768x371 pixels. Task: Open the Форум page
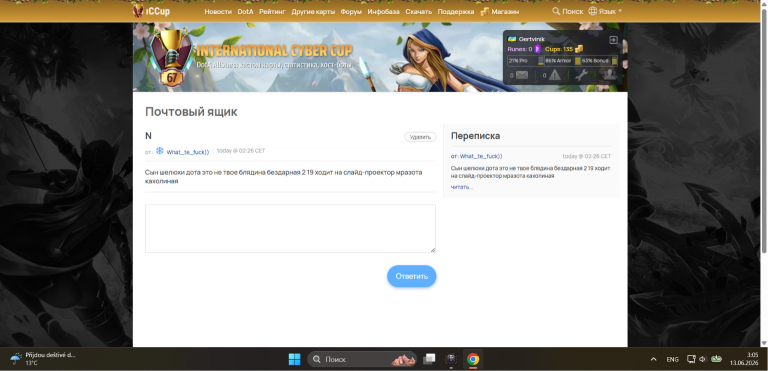click(351, 11)
